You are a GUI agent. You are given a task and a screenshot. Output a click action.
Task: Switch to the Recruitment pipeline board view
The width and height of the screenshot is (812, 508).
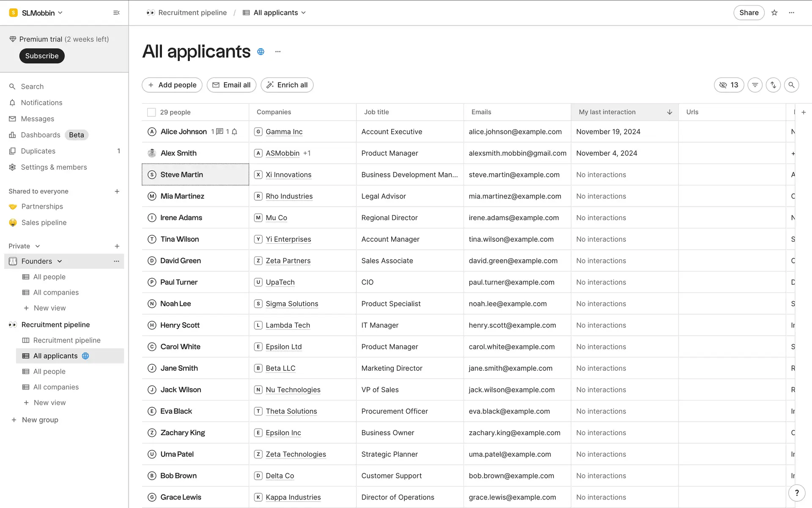click(x=67, y=340)
